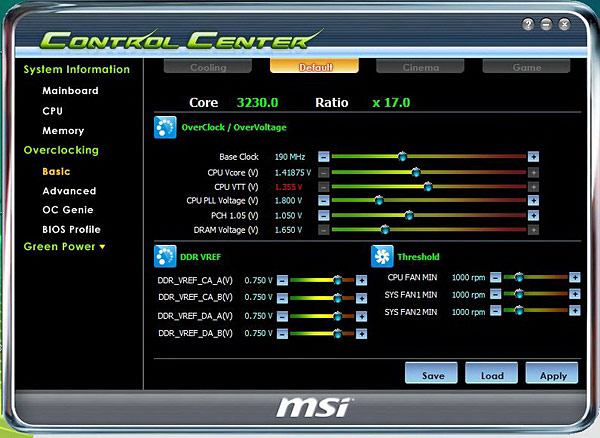Image resolution: width=600 pixels, height=438 pixels.
Task: Click the DRAM Voltage slider handle
Action: coord(385,230)
